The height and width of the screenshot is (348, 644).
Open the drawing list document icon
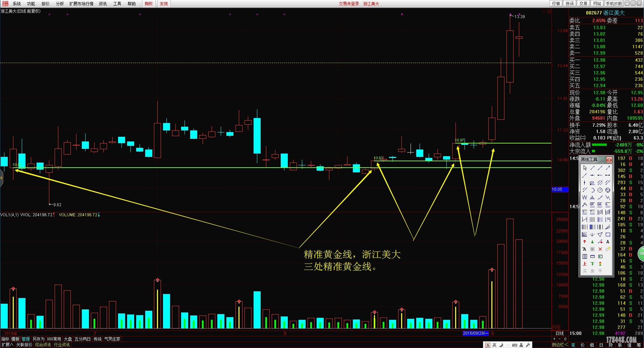pyautogui.click(x=585, y=256)
